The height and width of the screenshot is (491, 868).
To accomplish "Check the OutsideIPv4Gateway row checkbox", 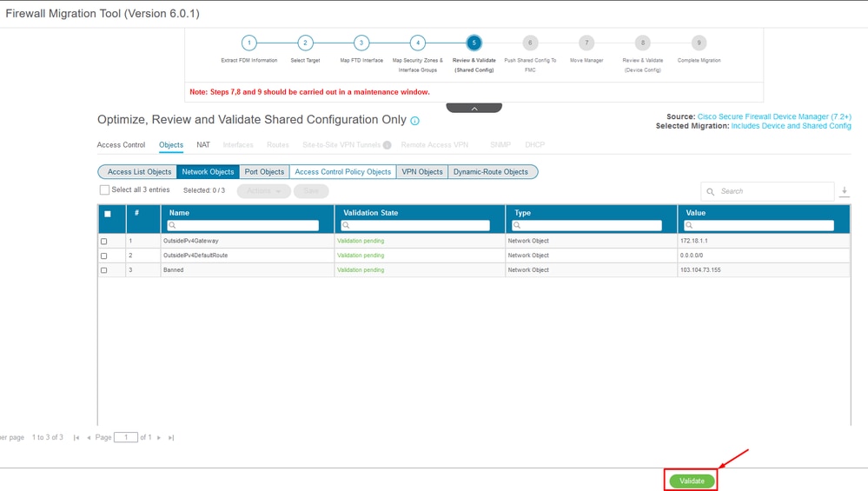I will (x=104, y=242).
